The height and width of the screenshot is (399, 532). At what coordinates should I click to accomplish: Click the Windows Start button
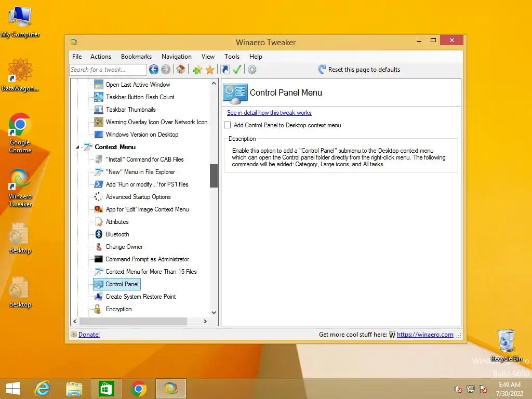[x=13, y=388]
